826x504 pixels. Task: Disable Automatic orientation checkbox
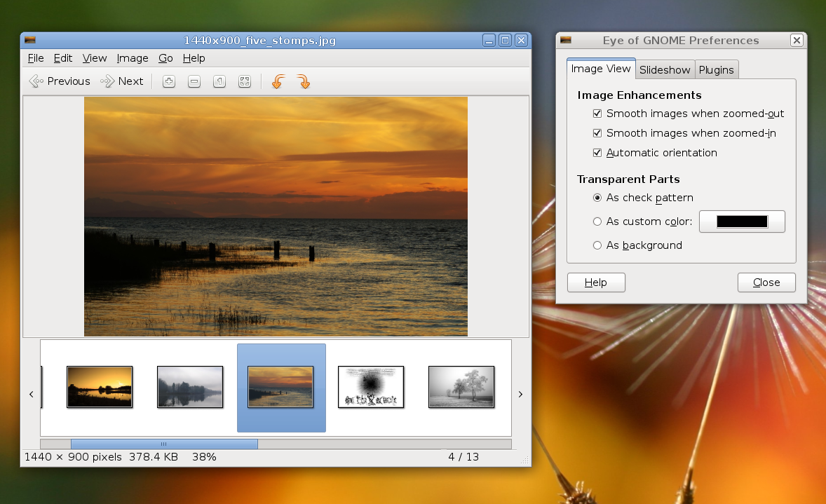(x=597, y=153)
